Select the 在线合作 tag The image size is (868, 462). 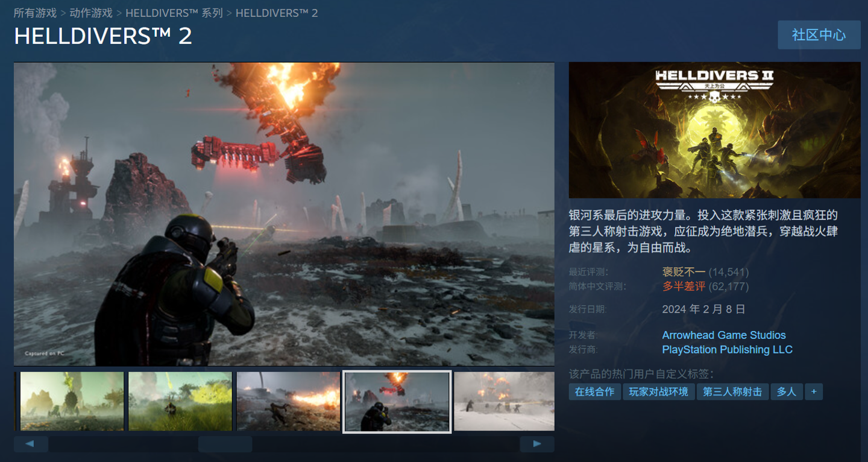(x=595, y=392)
